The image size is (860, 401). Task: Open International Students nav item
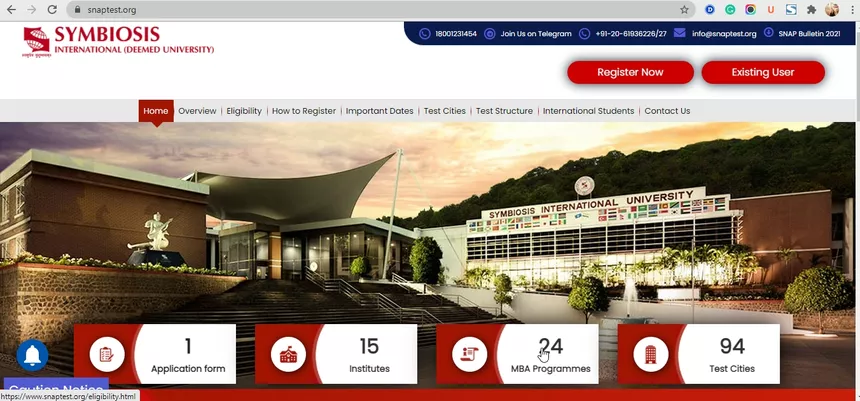point(589,111)
